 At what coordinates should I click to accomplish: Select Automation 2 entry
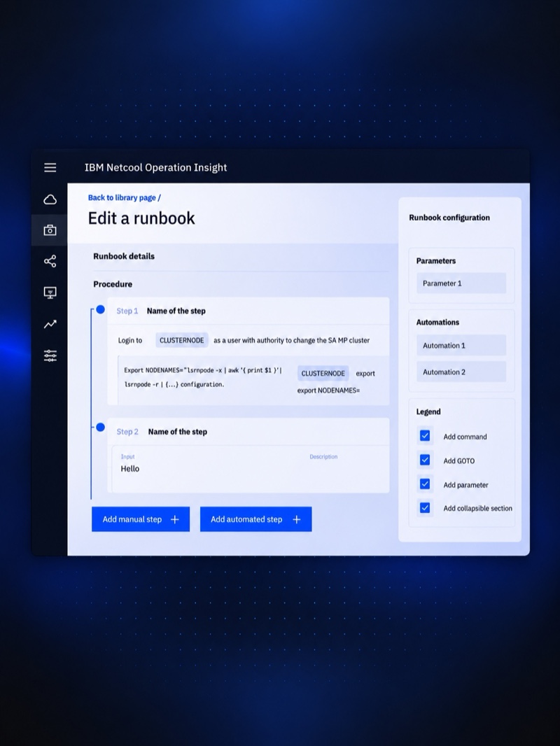[x=461, y=372]
